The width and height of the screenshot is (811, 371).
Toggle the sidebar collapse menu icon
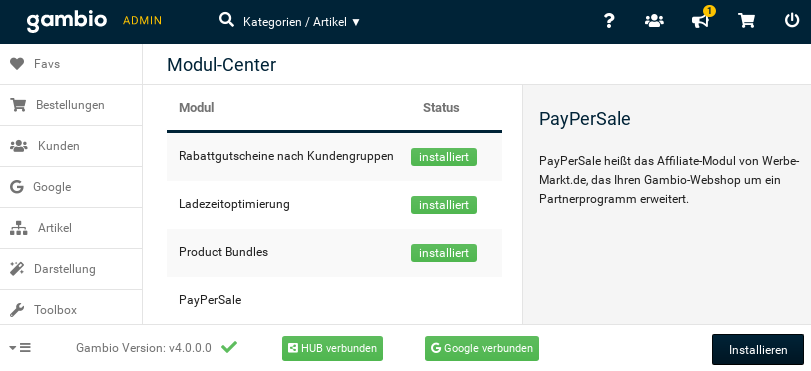click(21, 348)
